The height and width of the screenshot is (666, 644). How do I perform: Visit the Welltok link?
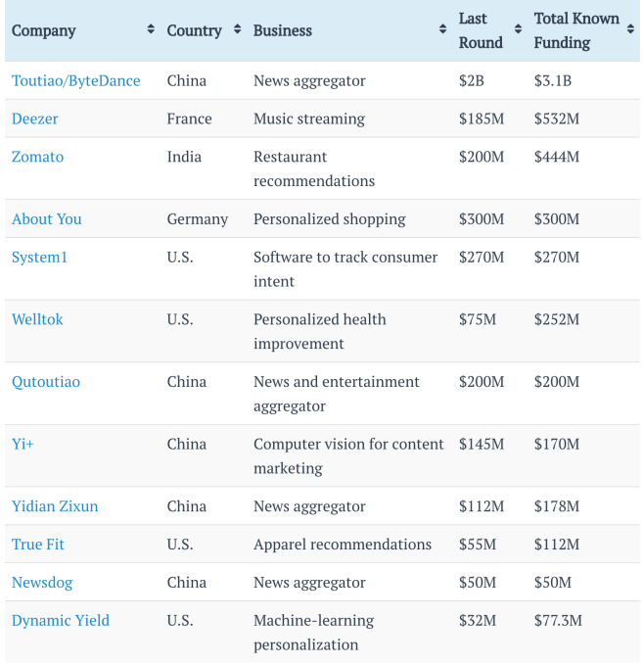click(x=37, y=319)
